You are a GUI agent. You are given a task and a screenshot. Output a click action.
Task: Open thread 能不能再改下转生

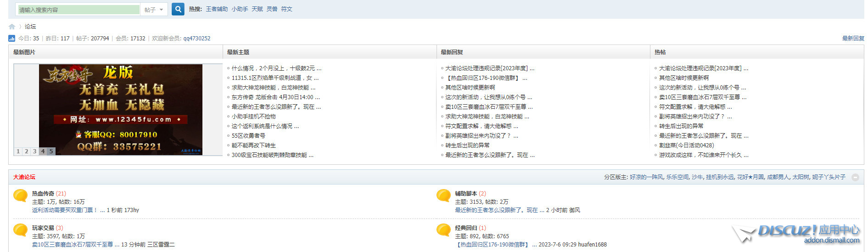coord(253,146)
